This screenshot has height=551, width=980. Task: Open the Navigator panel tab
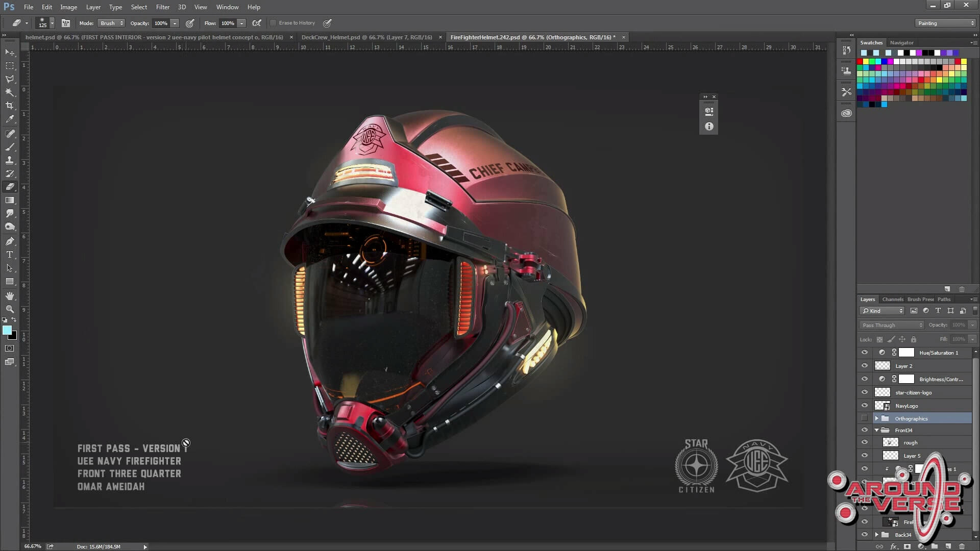pos(901,43)
